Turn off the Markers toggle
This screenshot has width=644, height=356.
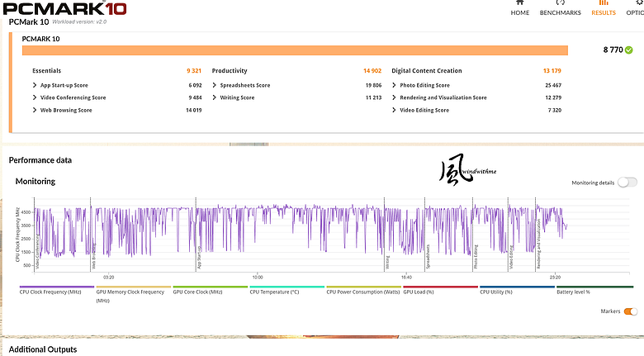click(x=631, y=311)
